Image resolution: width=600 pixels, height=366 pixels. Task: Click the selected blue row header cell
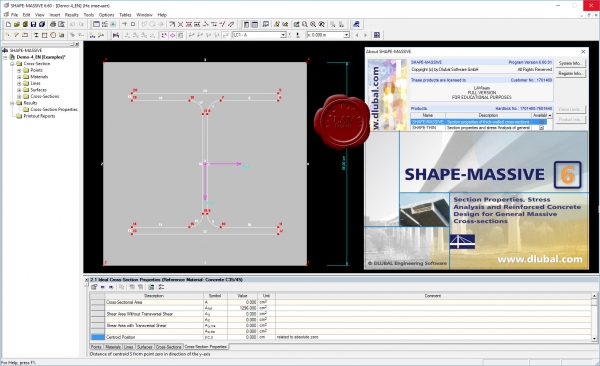97,337
